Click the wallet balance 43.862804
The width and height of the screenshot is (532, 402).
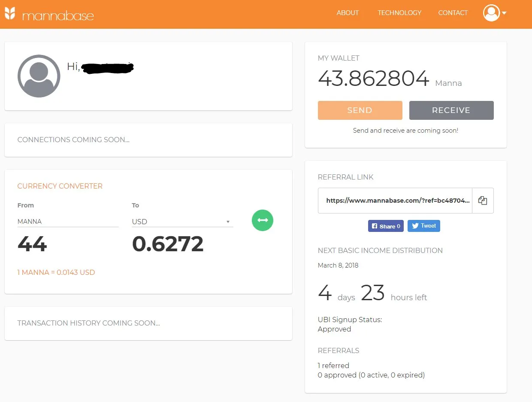[x=373, y=79]
